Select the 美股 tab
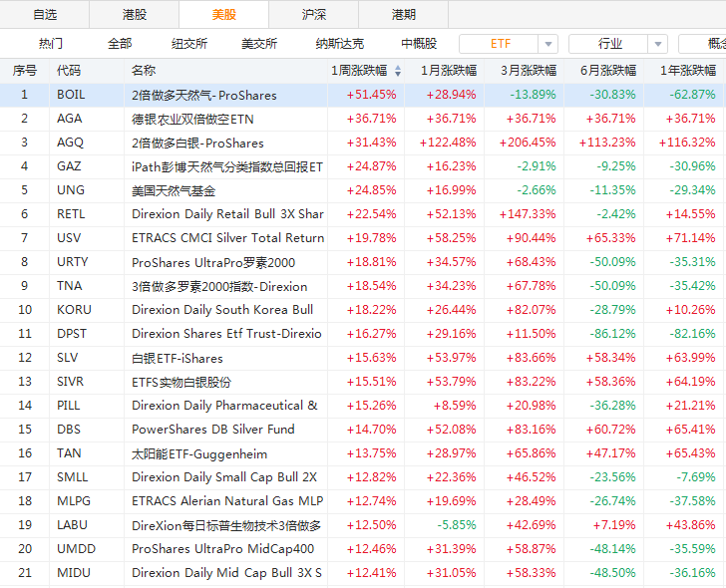 [223, 14]
